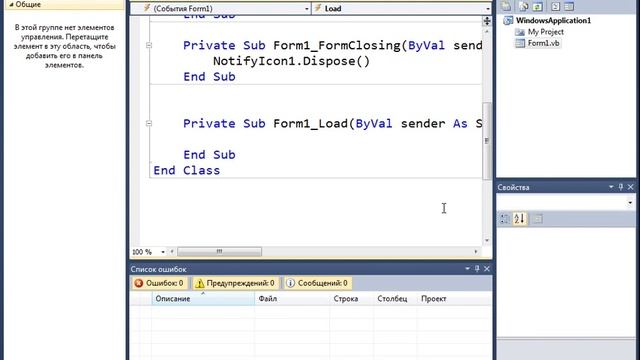Click the pin icon of Список ошибок panel

click(x=477, y=269)
